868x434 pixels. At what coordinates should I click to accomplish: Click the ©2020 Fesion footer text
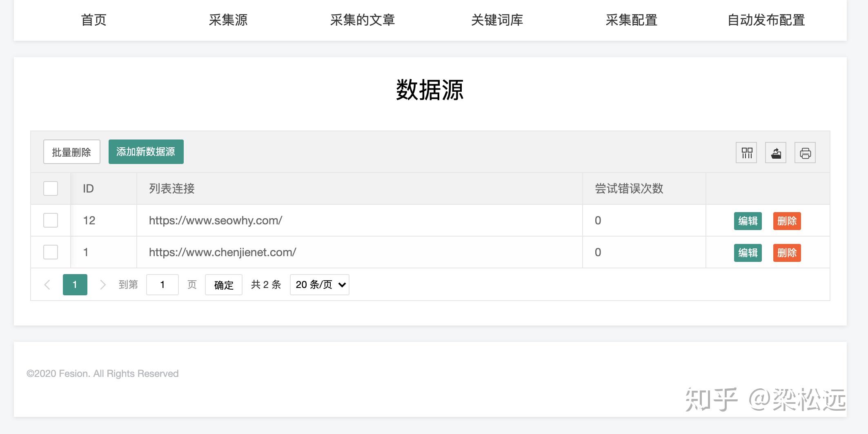[x=102, y=374]
